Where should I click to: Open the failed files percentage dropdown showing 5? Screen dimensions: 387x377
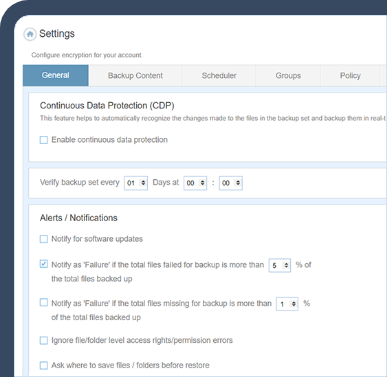pos(280,265)
